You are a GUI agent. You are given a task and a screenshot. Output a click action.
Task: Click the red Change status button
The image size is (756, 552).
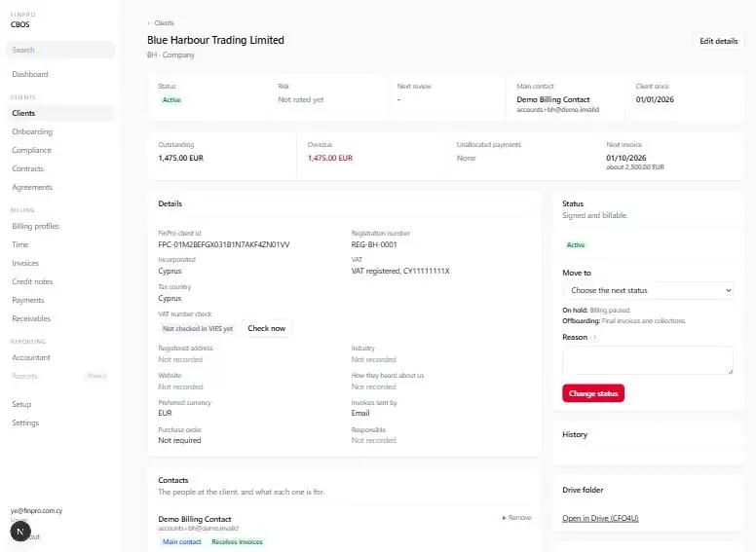tap(593, 393)
